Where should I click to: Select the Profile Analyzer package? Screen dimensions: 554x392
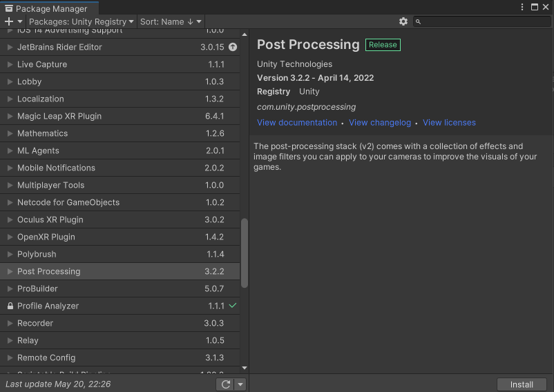(120, 306)
